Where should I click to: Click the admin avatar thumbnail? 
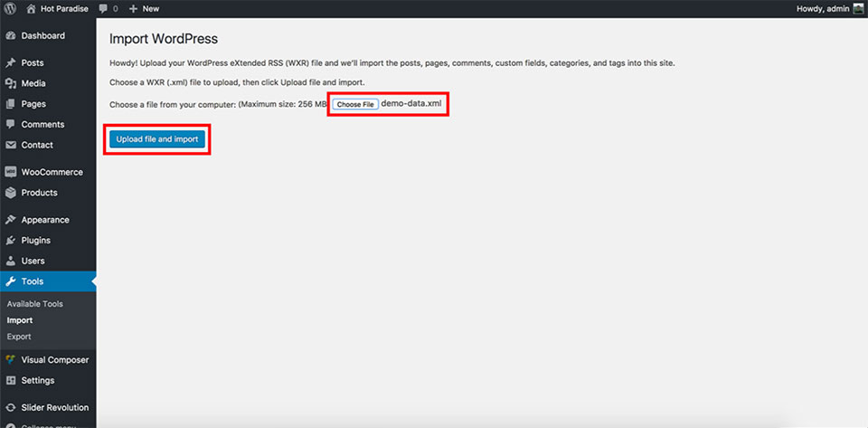[858, 8]
